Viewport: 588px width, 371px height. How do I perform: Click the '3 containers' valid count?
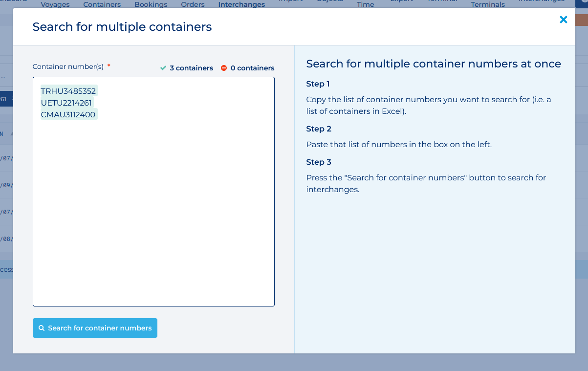point(192,68)
